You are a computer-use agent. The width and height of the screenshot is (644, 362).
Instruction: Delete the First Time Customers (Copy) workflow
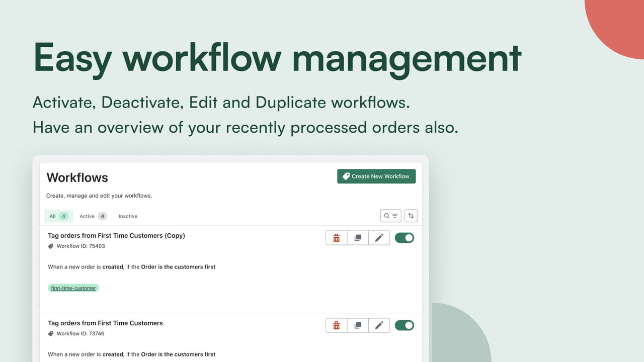tap(337, 238)
